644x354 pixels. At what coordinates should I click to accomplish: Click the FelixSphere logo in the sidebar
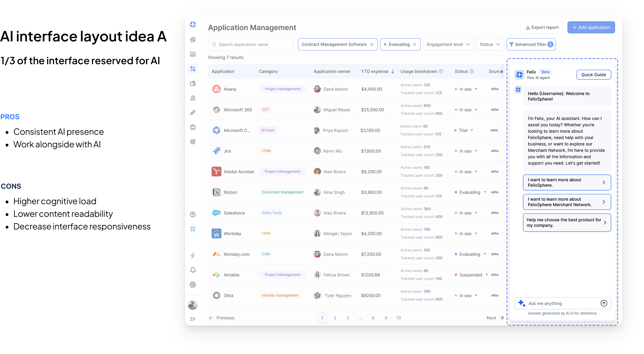[x=193, y=25]
